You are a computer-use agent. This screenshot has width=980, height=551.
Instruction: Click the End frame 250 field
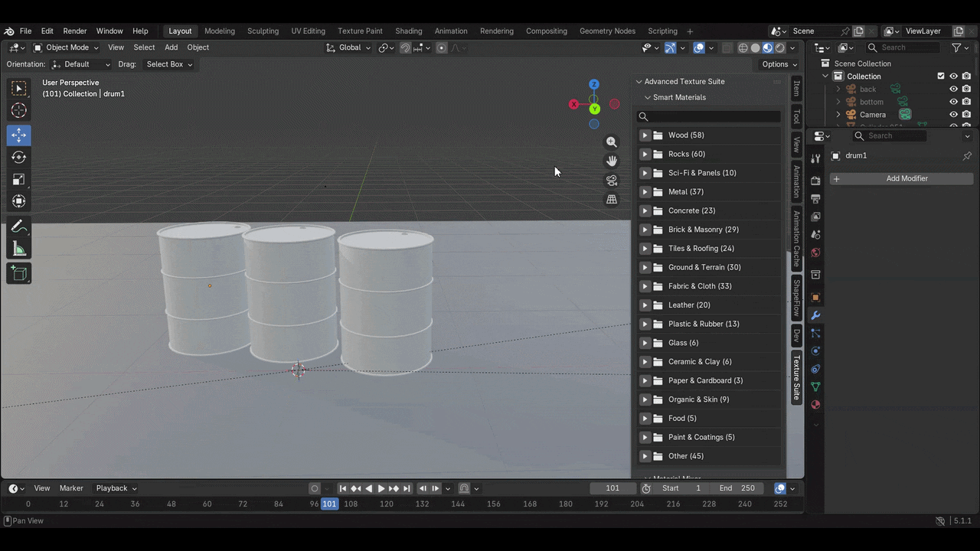tap(737, 488)
